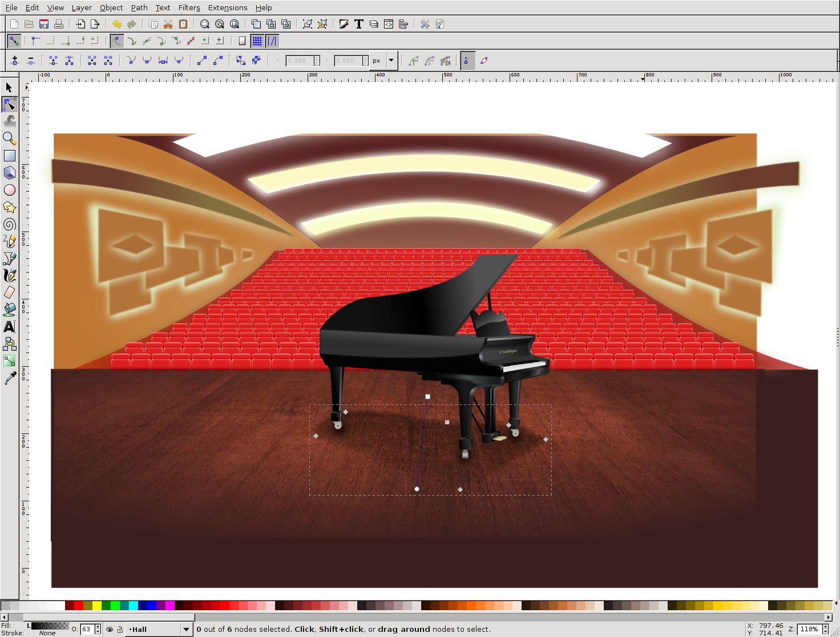Screen dimensions: 840x637
Task: Open the Extensions menu
Action: pyautogui.click(x=227, y=7)
